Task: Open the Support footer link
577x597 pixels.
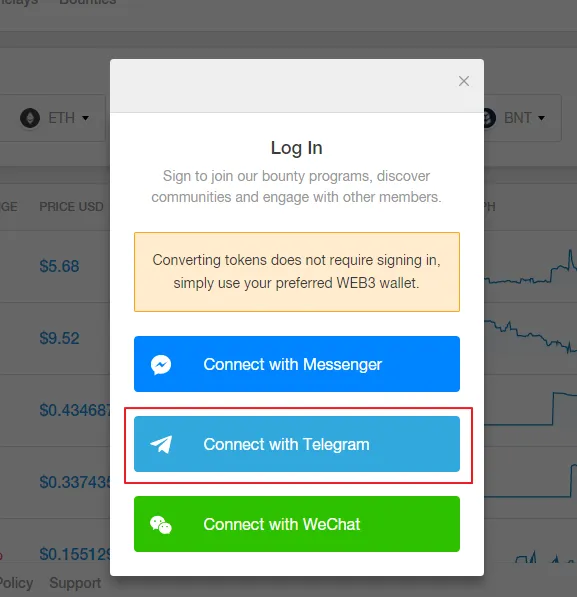Action: (75, 583)
